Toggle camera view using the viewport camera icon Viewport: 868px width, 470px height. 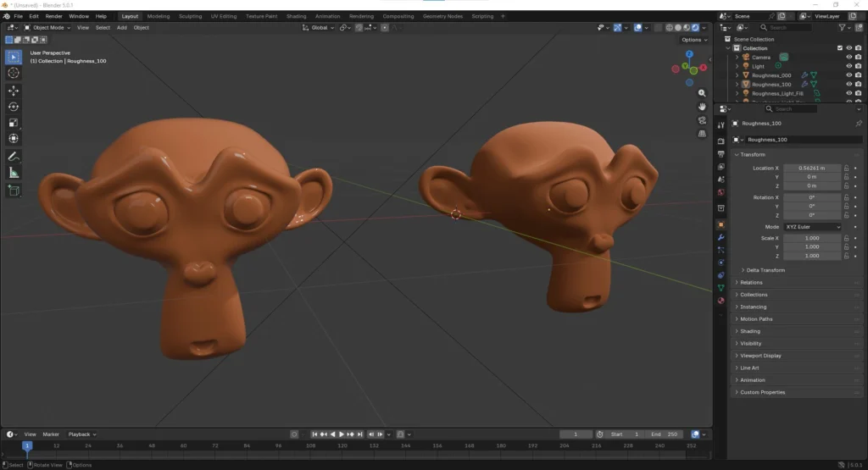(x=702, y=120)
